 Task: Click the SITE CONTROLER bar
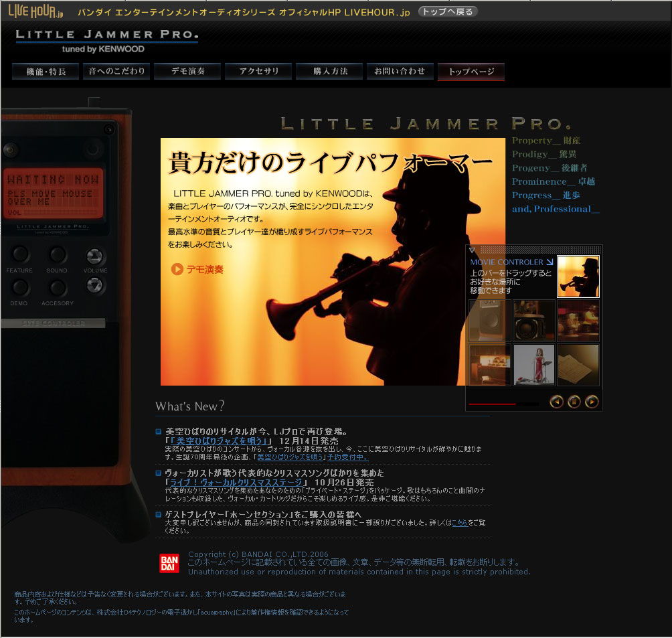[x=54, y=323]
